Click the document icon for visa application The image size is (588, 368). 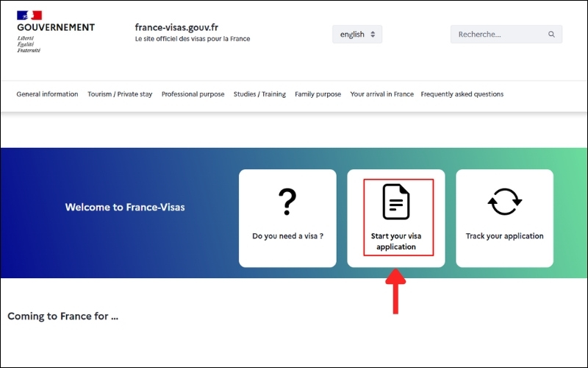(x=396, y=202)
